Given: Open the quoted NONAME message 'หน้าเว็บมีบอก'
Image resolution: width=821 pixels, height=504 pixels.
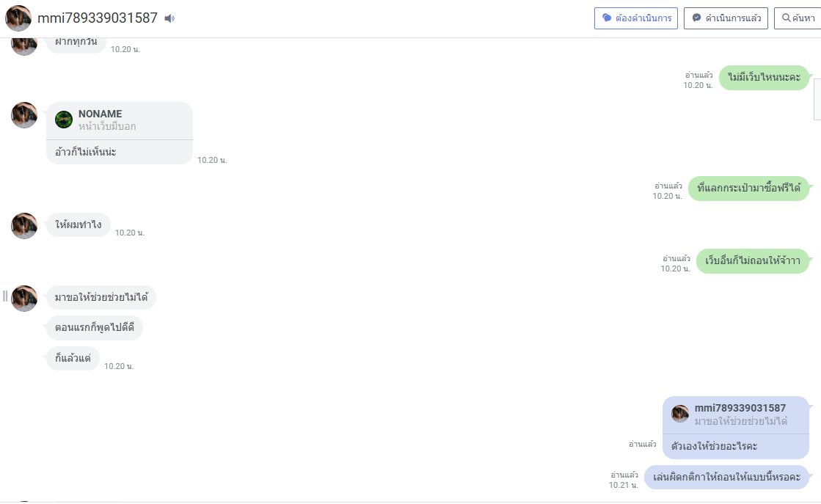Looking at the screenshot, I should [120, 120].
